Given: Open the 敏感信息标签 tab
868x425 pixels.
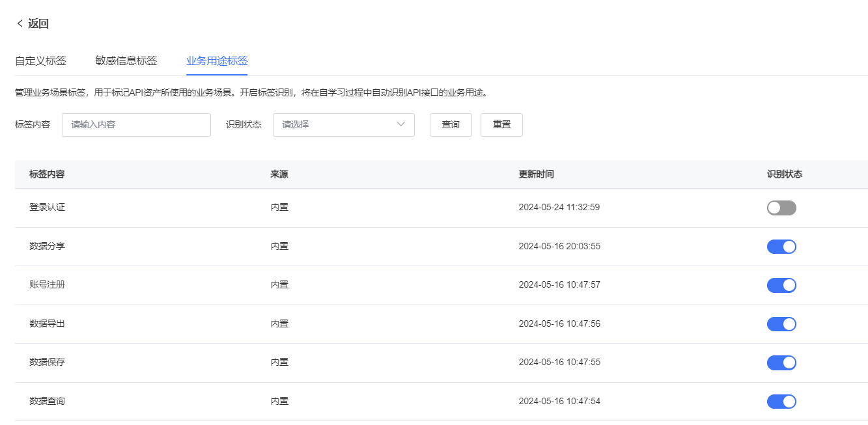Looking at the screenshot, I should click(x=126, y=61).
